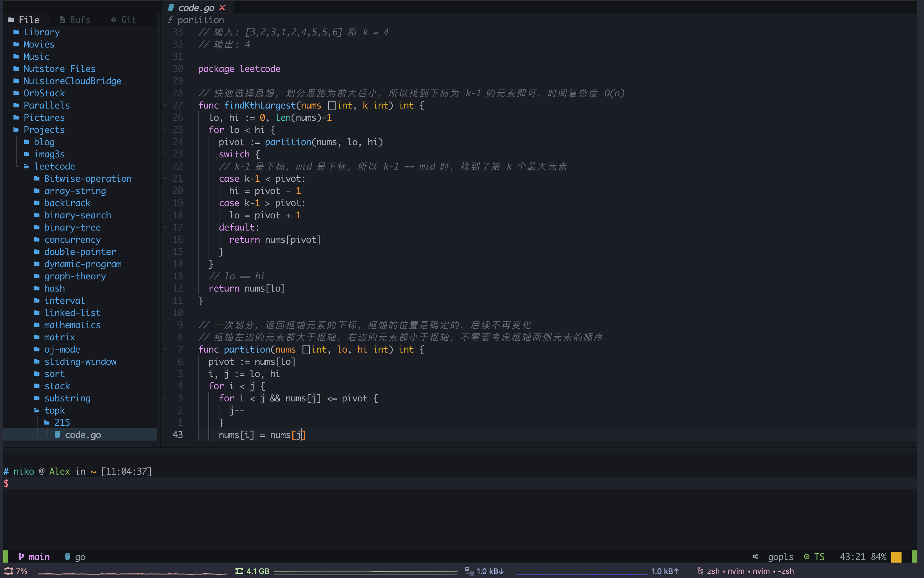Image resolution: width=924 pixels, height=578 pixels.
Task: Switch to the File tab in sidebar
Action: 24,20
